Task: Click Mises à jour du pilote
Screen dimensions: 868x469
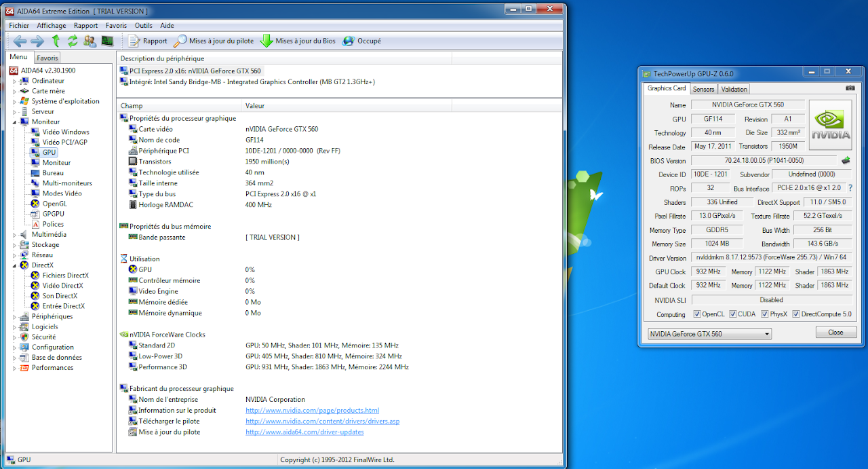Action: click(x=214, y=41)
